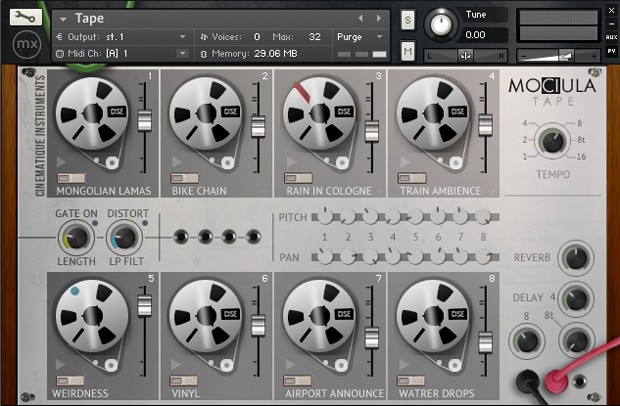This screenshot has width=620, height=406.
Task: Open the Output st.1 dropdown
Action: click(x=182, y=37)
